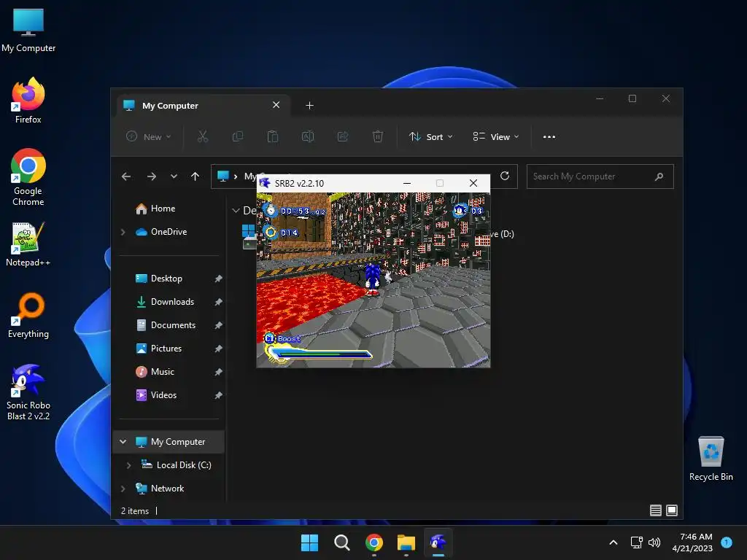Open Google Chrome desktop shortcut

pyautogui.click(x=28, y=177)
